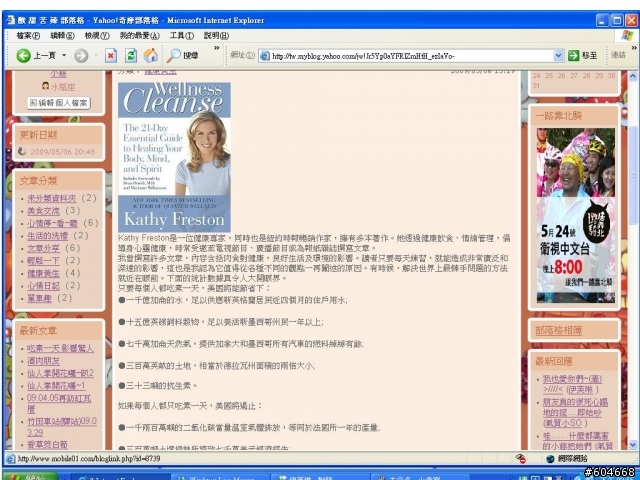640x480 pixels.
Task: Open the 我的最愛(A) menu
Action: click(139, 36)
